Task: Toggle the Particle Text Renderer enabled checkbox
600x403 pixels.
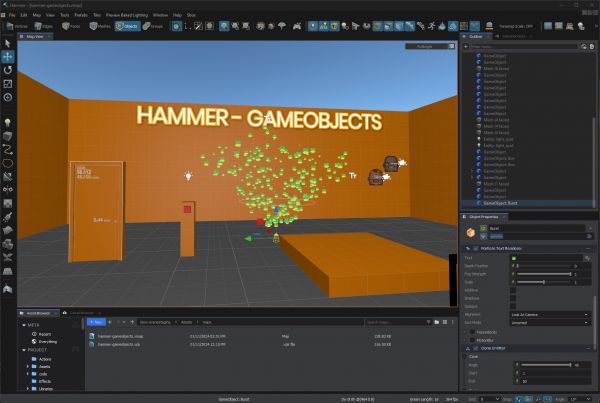Action: (x=476, y=248)
